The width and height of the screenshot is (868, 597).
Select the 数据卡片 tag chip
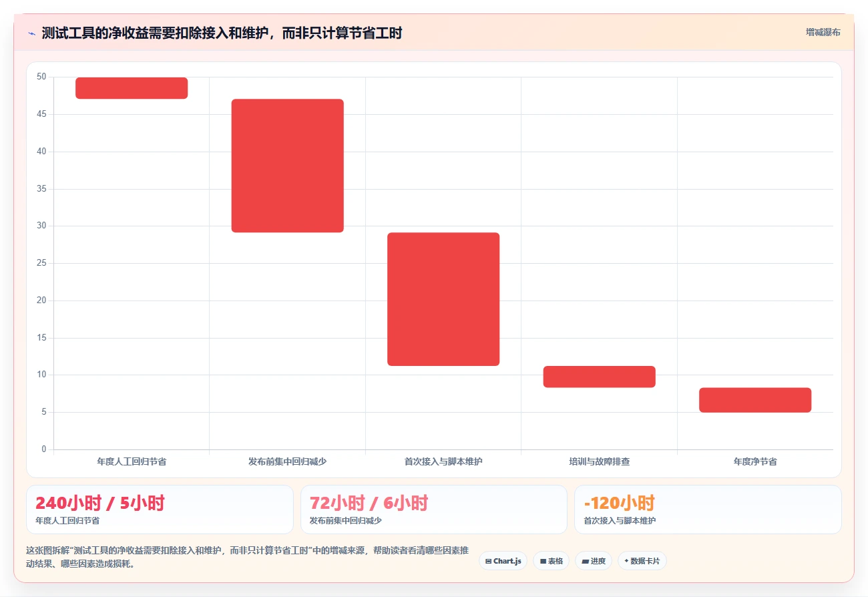point(642,561)
